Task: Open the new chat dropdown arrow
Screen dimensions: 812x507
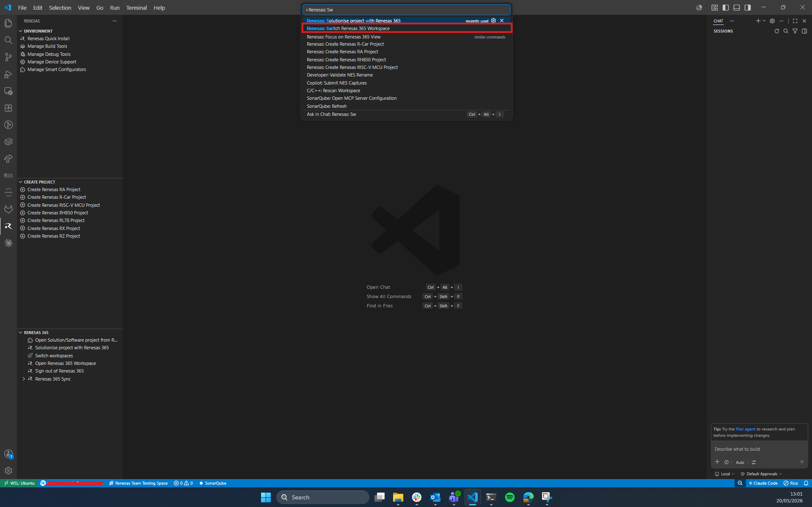Action: point(764,21)
